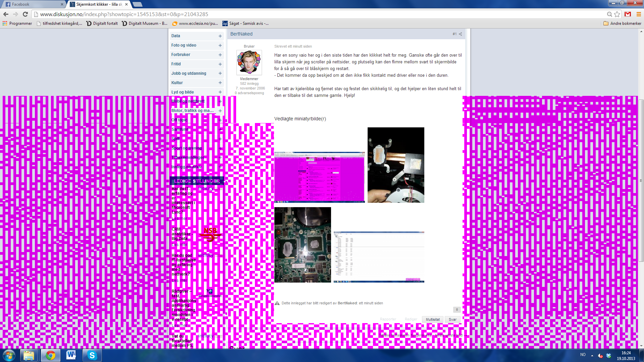Open the Lyd og bilde forum link
The image size is (644, 362).
tap(182, 92)
